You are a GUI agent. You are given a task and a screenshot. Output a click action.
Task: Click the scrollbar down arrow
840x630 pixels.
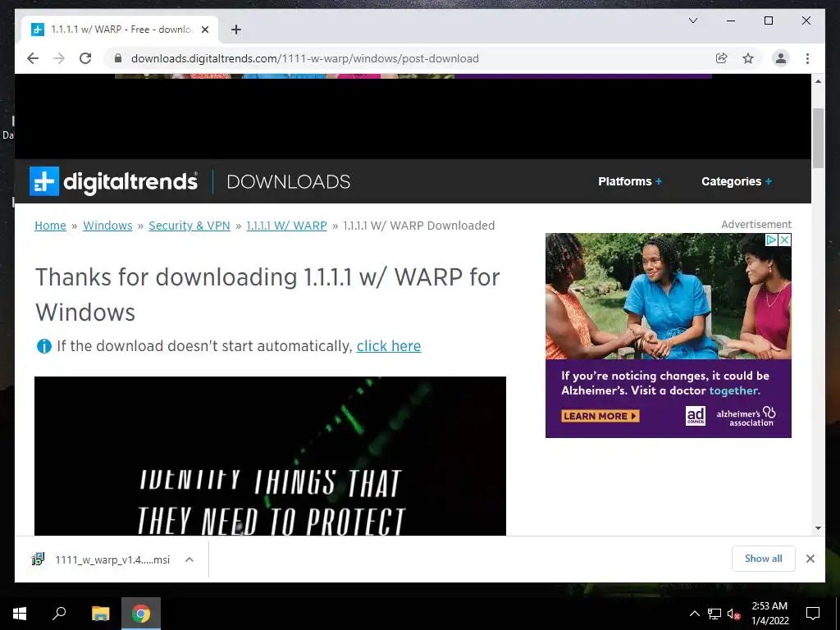[818, 528]
